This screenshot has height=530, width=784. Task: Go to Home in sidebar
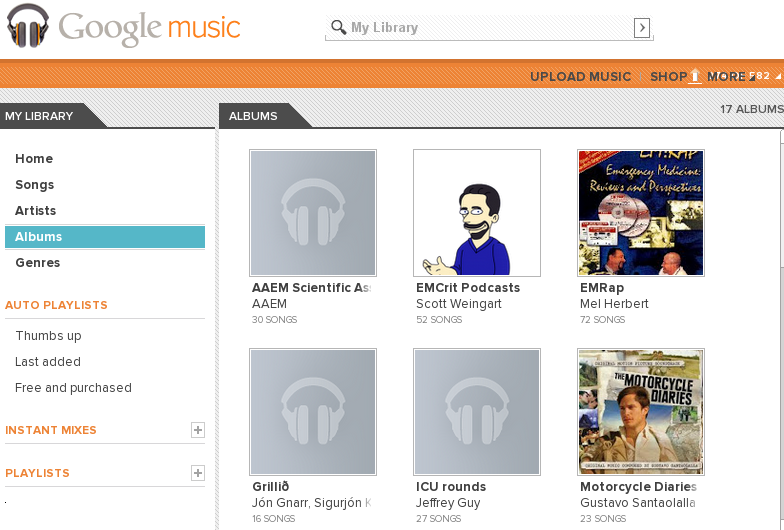pos(34,158)
